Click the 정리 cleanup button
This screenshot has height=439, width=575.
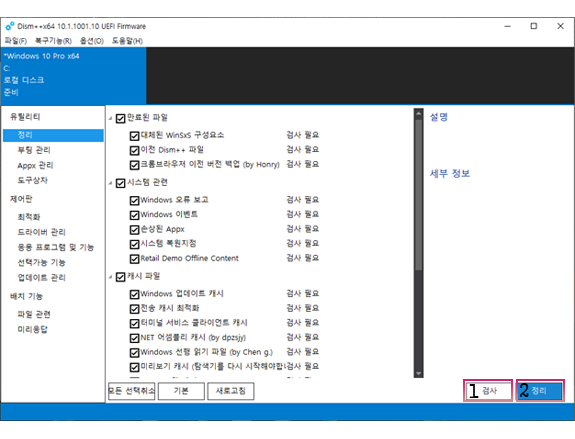pyautogui.click(x=540, y=391)
